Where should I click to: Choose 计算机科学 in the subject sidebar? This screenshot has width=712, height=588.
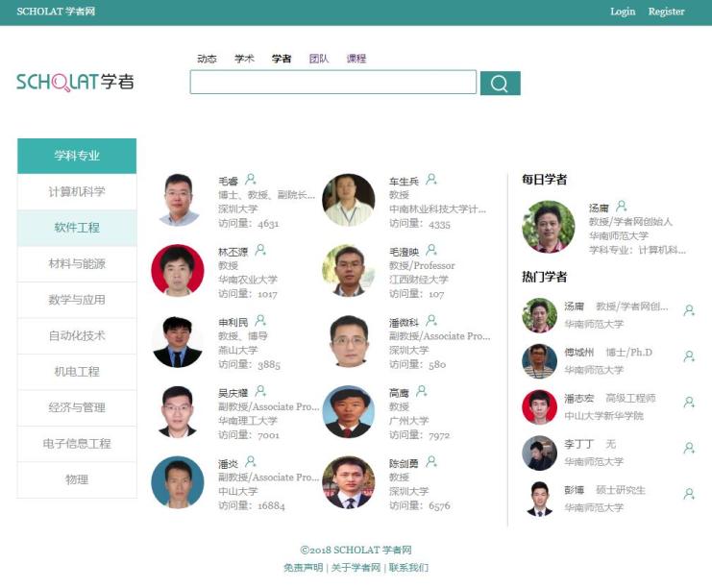click(x=77, y=191)
